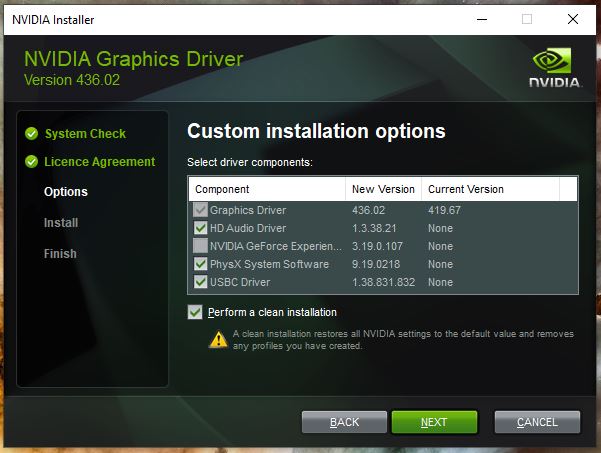601x453 pixels.
Task: Click the System Check green checkmark icon
Action: coord(31,133)
